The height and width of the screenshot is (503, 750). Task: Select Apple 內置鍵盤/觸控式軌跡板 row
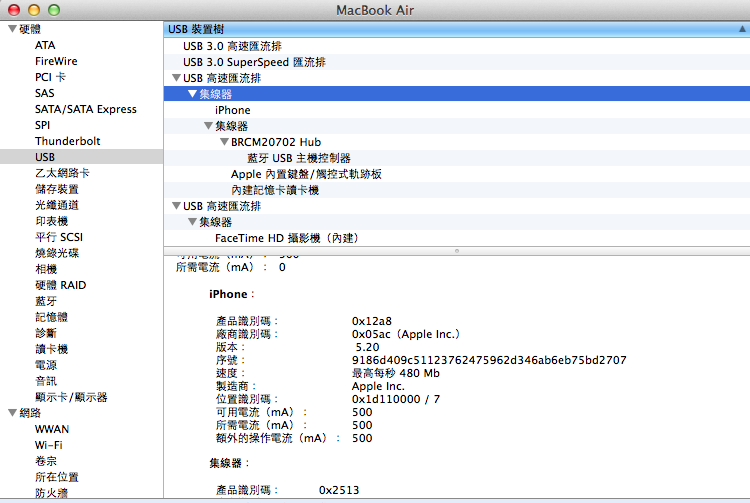point(457,174)
